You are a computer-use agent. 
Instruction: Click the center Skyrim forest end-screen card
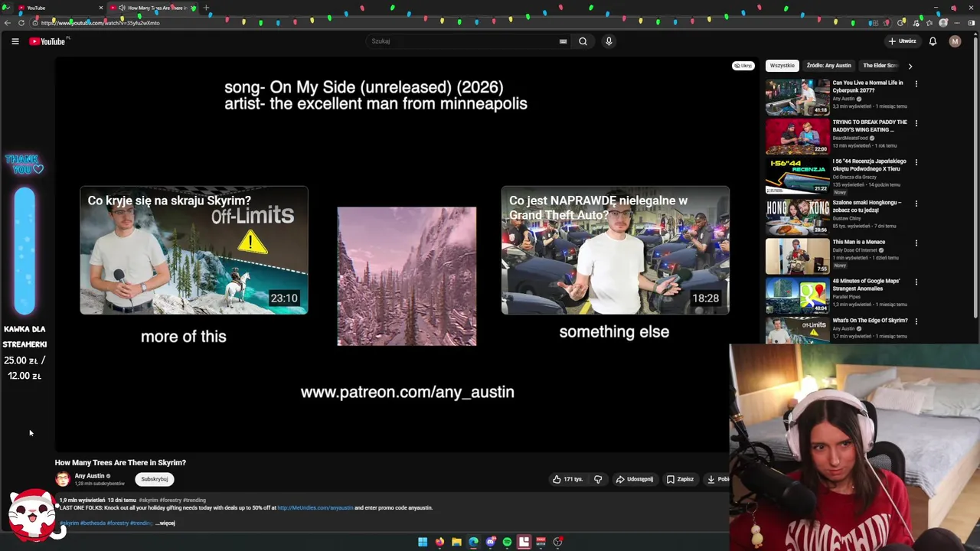coord(407,276)
